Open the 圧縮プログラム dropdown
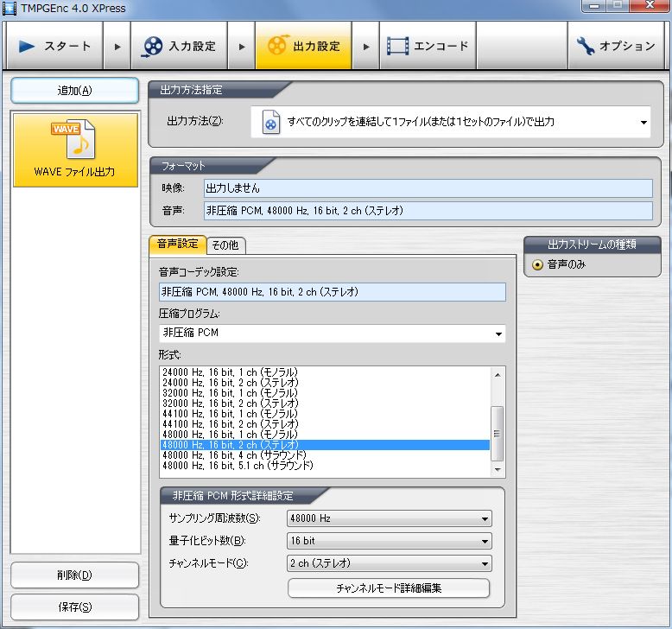The height and width of the screenshot is (629, 672). [x=333, y=334]
